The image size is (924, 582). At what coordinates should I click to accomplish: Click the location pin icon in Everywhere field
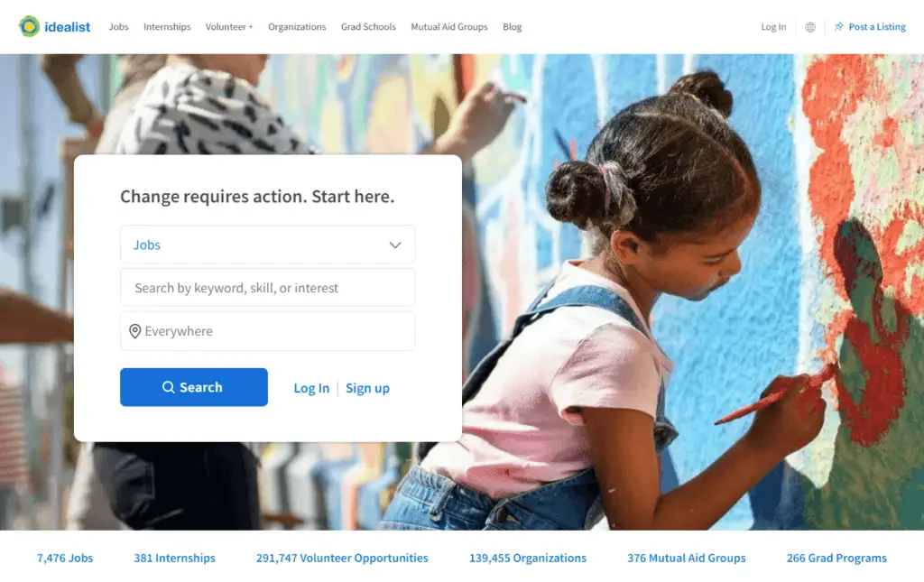(135, 331)
